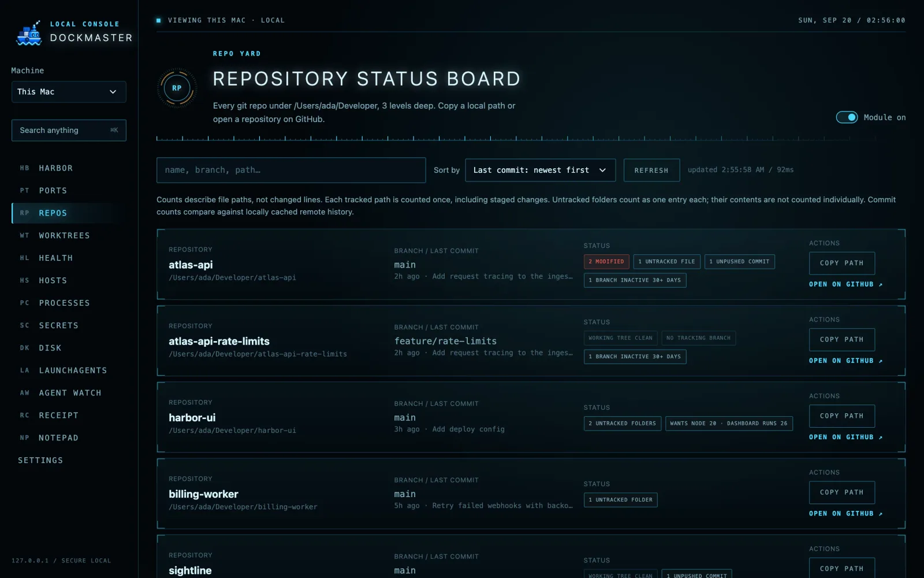924x578 pixels.
Task: Navigate to Worktrees
Action: [x=69, y=236]
